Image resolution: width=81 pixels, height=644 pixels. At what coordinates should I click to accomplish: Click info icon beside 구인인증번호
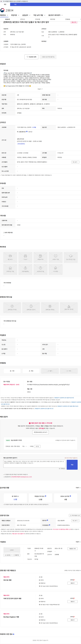pyautogui.click(x=50, y=525)
